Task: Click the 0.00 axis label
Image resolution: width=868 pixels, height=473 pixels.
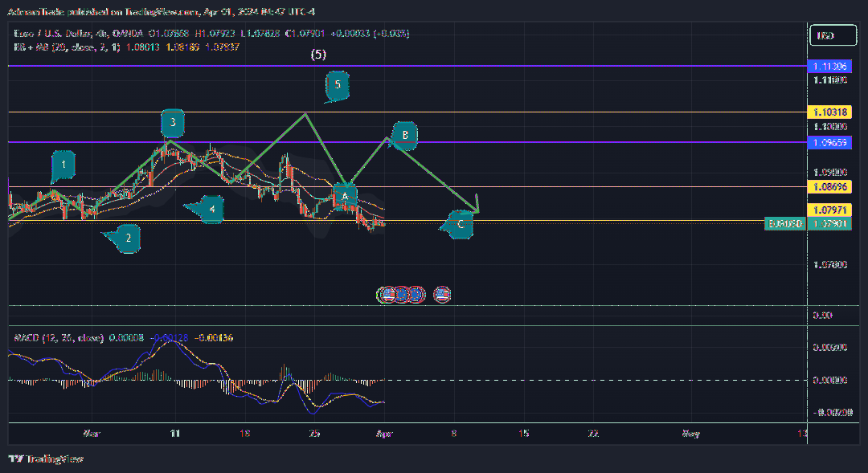Action: [x=823, y=316]
